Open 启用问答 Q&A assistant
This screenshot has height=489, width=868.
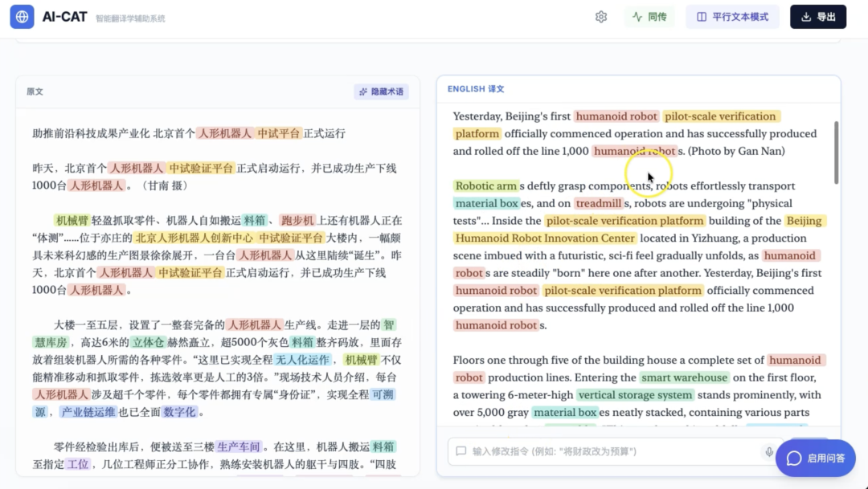(815, 458)
